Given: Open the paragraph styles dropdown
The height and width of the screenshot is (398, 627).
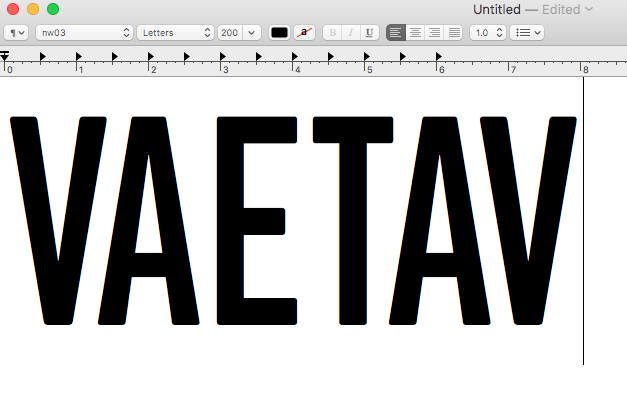Looking at the screenshot, I should [16, 33].
